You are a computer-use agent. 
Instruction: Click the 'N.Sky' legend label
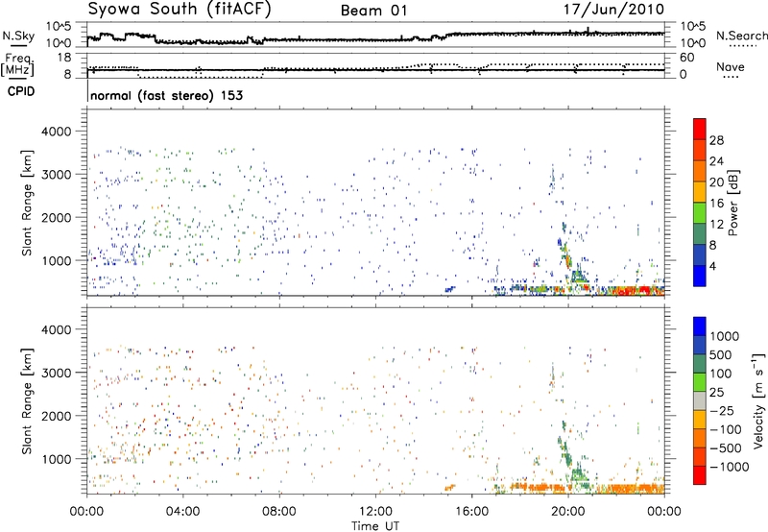[x=18, y=36]
